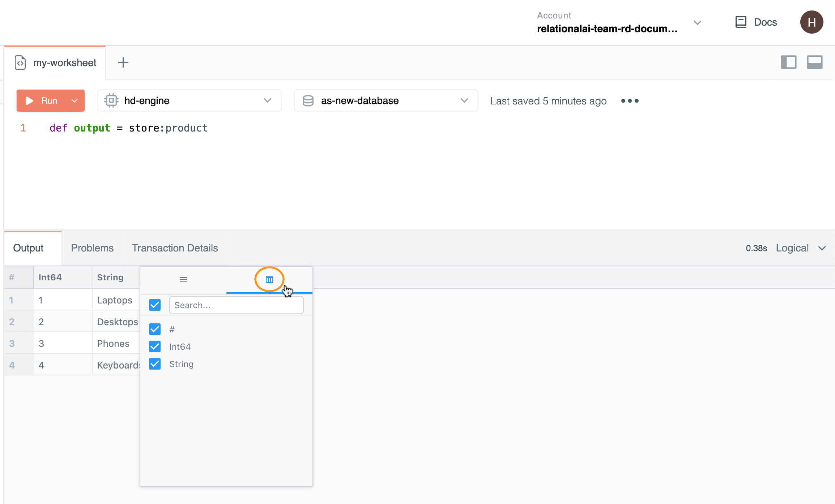Expand the hd-engine dropdown
This screenshot has height=504, width=835.
pyautogui.click(x=189, y=100)
